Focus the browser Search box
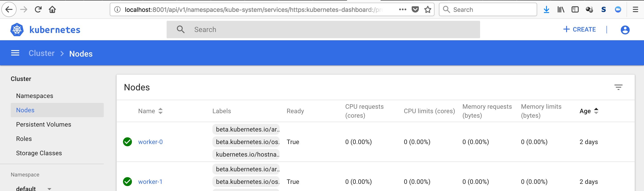644x191 pixels. tap(488, 9)
